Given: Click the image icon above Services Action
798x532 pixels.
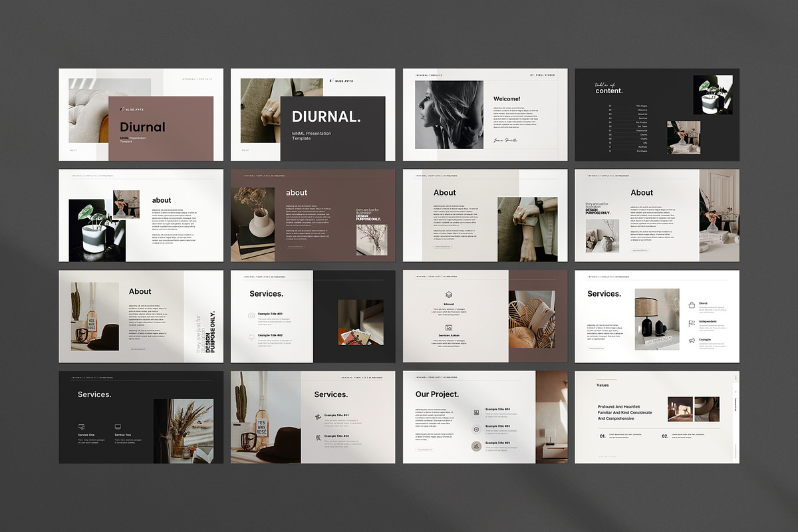Looking at the screenshot, I should [449, 328].
